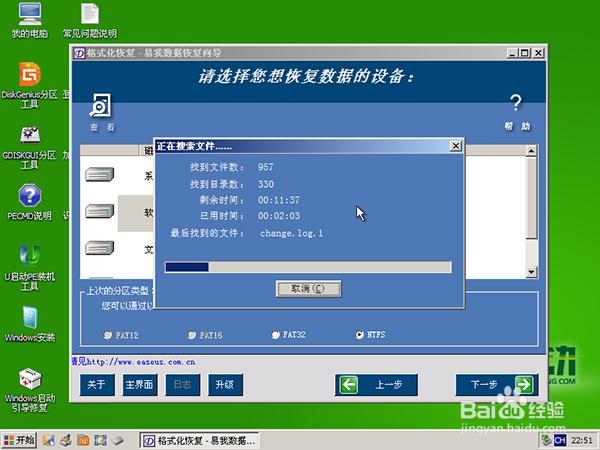Image resolution: width=600 pixels, height=450 pixels.
Task: Select the FAT16 radio button
Action: pos(191,335)
